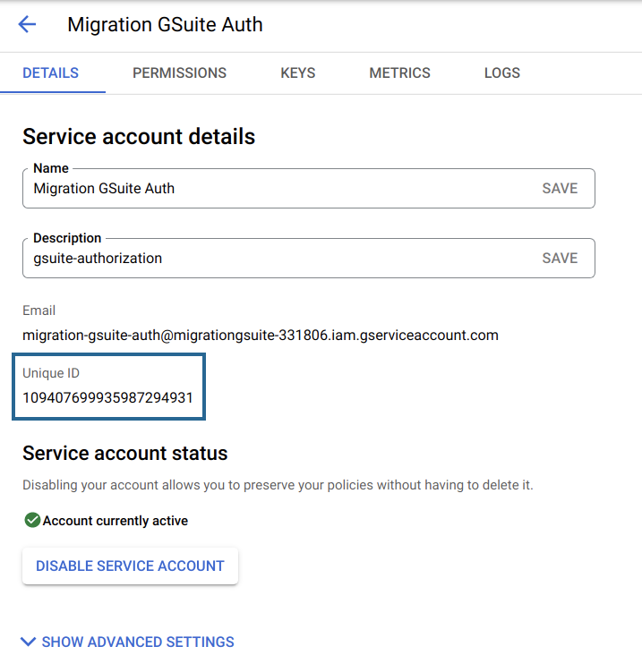
Task: Save the service account Description
Action: tap(560, 259)
